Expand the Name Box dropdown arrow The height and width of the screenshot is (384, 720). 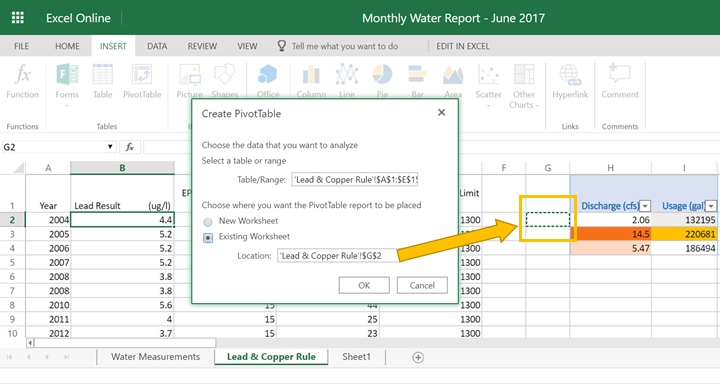[110, 147]
